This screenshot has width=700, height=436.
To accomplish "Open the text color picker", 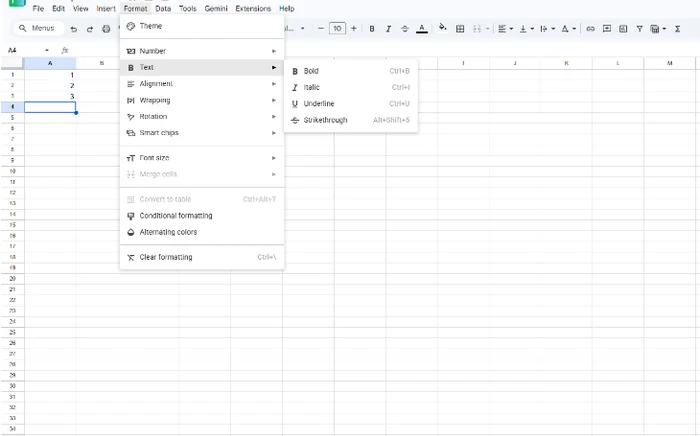I will 421,29.
